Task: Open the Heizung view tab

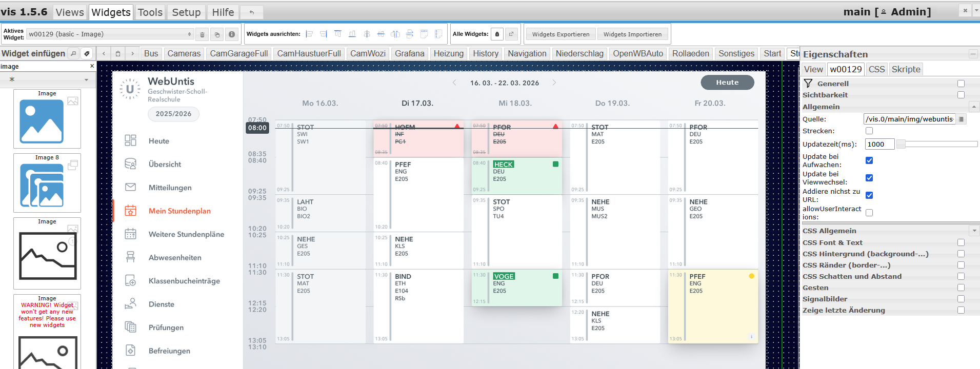Action: click(449, 53)
